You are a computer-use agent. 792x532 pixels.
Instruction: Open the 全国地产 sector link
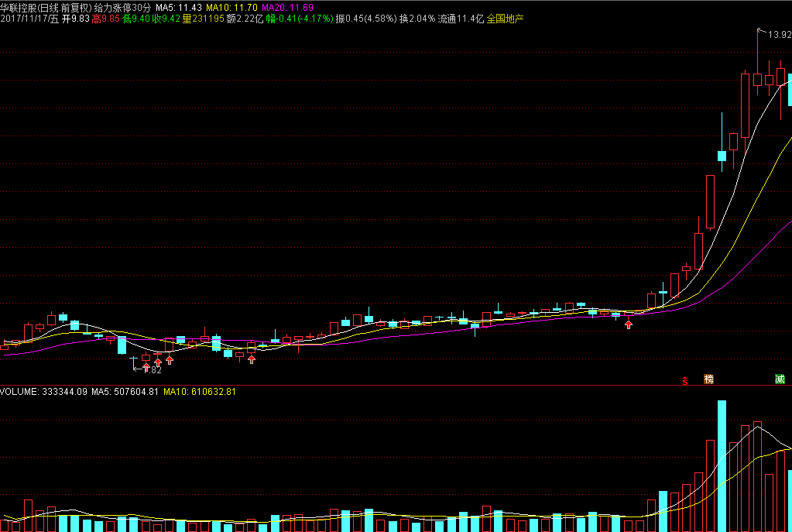(506, 19)
